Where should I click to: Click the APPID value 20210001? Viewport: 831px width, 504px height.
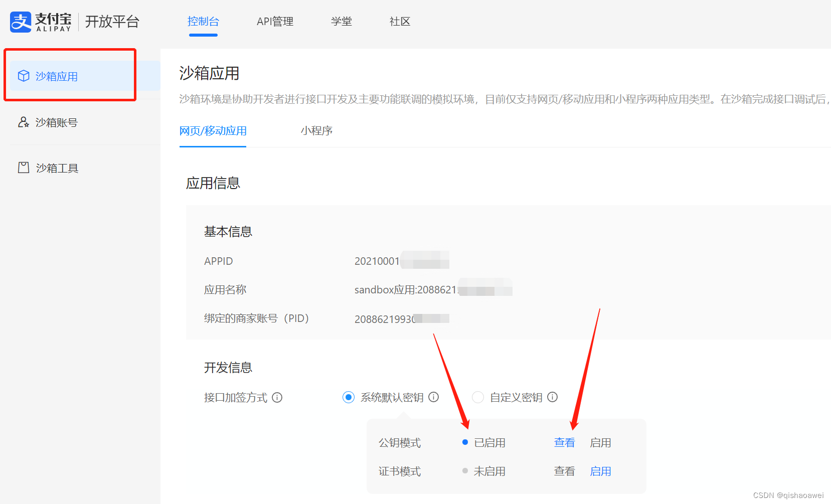pos(377,261)
